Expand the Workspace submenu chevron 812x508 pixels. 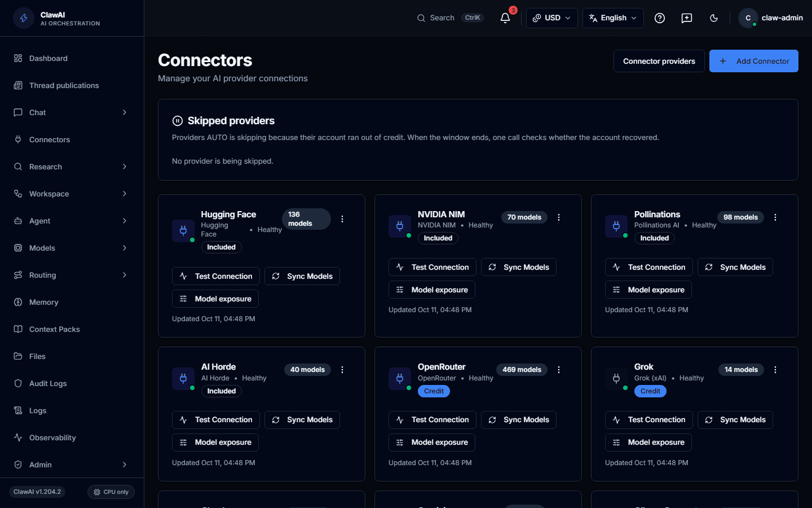[x=125, y=194]
